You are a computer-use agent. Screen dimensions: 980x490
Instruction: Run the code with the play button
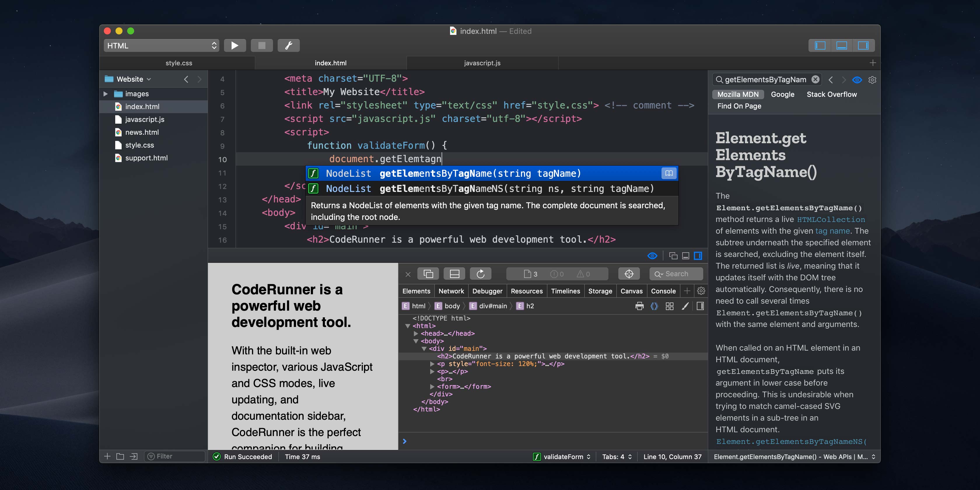235,45
